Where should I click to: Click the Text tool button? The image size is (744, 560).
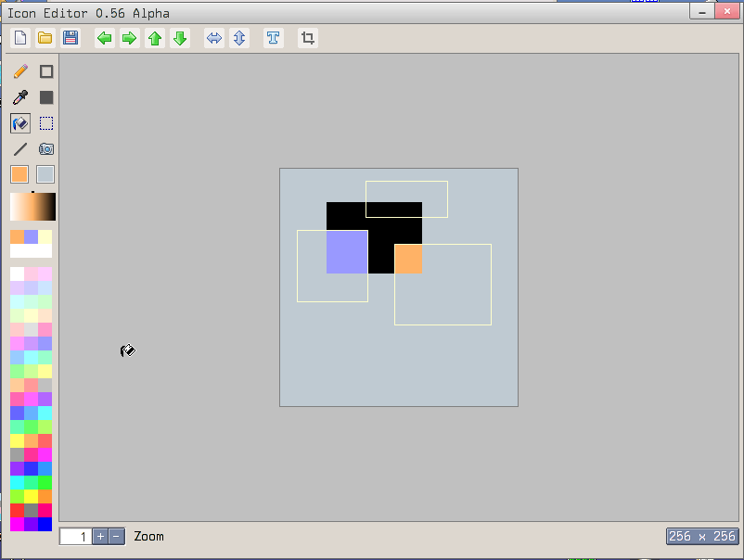(x=273, y=38)
